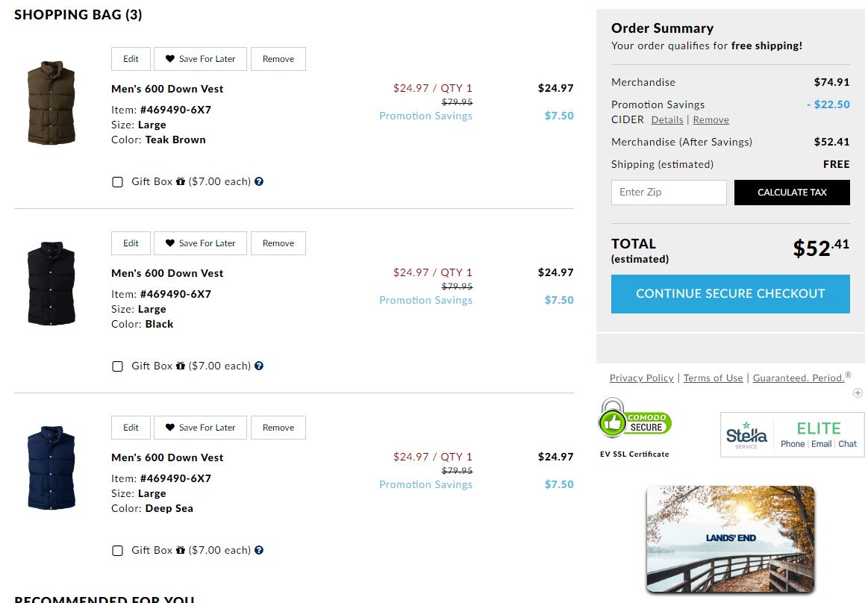Image resolution: width=868 pixels, height=603 pixels.
Task: Enable Gift Box for Teak Brown vest
Action: (117, 182)
